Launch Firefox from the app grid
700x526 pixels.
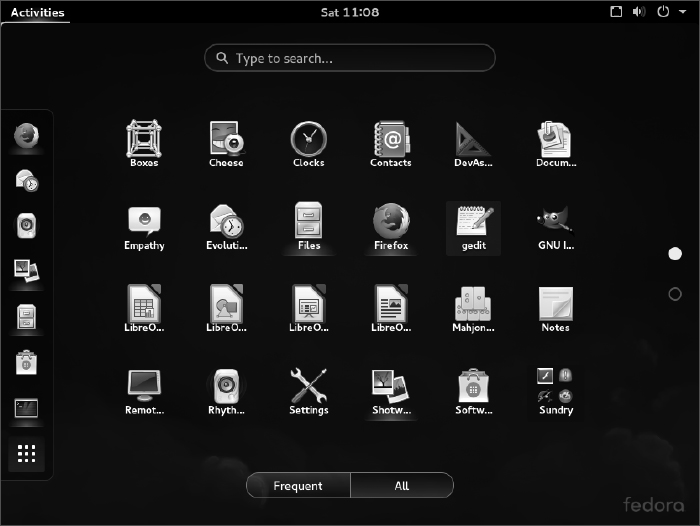point(391,227)
